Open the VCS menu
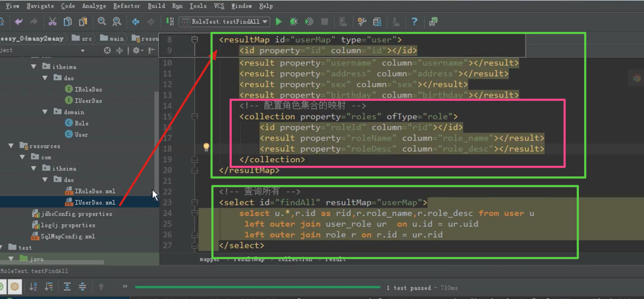This screenshot has height=299, width=644. tap(219, 6)
